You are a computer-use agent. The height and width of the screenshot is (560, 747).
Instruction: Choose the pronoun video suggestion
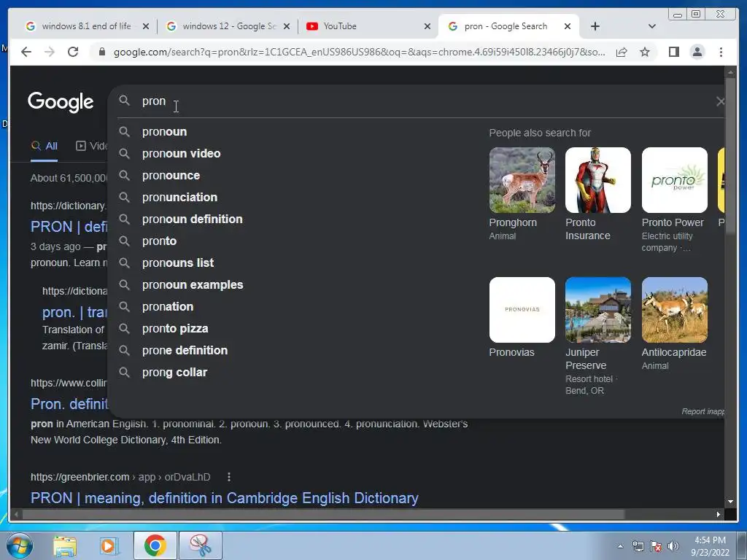point(181,153)
